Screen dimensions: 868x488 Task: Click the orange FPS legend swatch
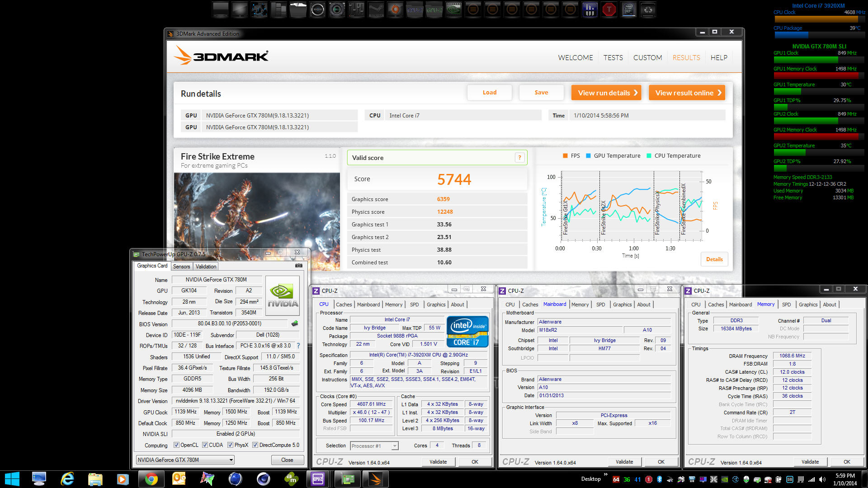(565, 156)
